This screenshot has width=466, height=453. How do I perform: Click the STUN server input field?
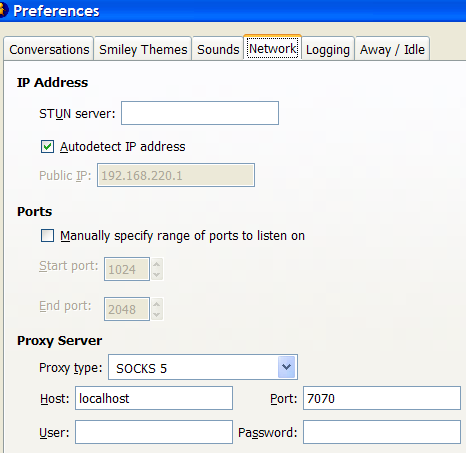click(x=200, y=113)
